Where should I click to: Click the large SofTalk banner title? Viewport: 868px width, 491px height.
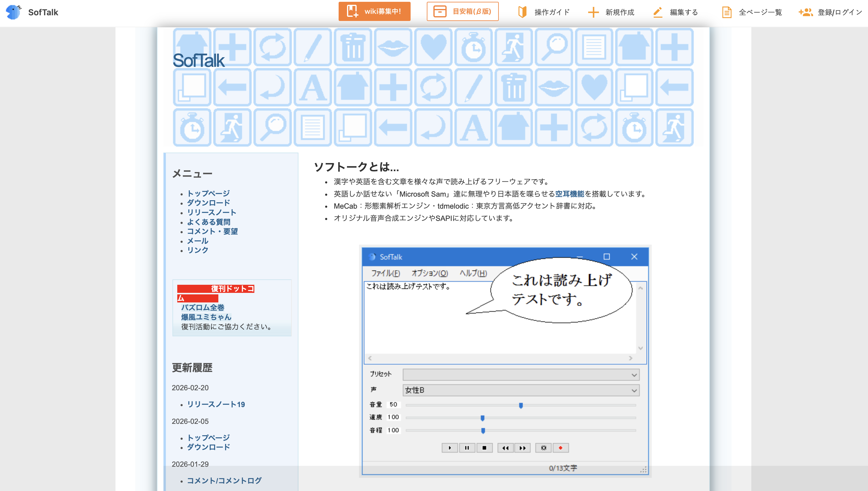coord(198,61)
